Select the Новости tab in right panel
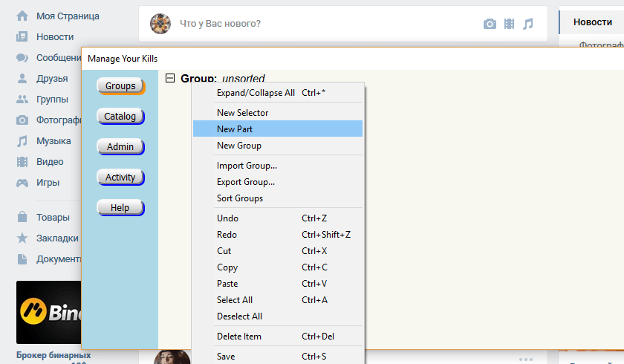This screenshot has height=364, width=624. 593,22
